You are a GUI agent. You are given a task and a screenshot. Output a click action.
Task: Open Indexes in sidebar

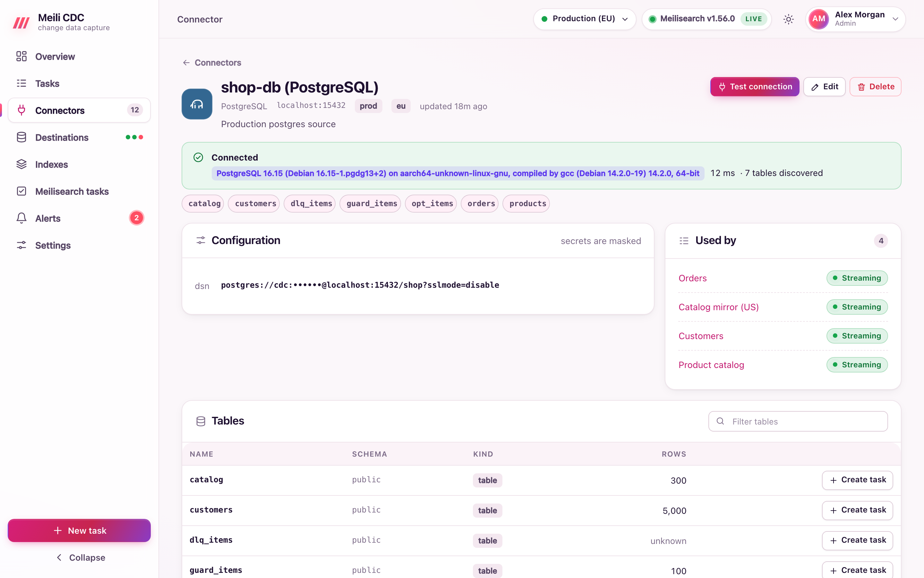[x=80, y=164]
